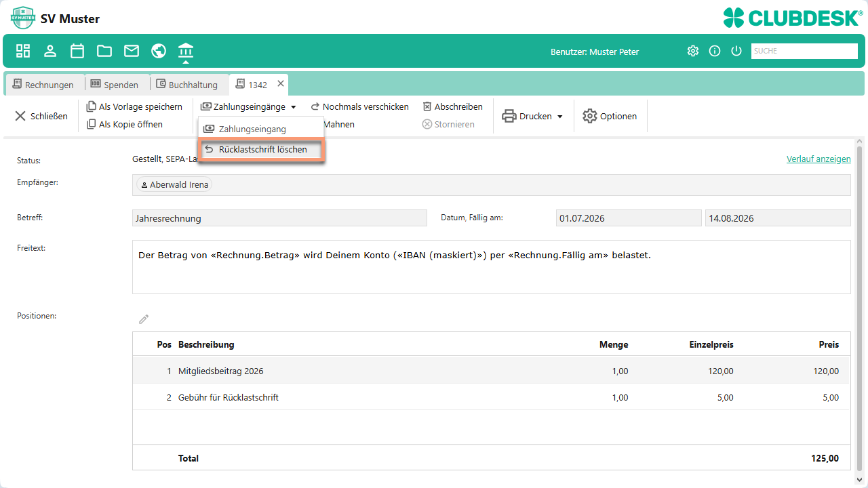Click the SV Muster club logo

tap(23, 18)
